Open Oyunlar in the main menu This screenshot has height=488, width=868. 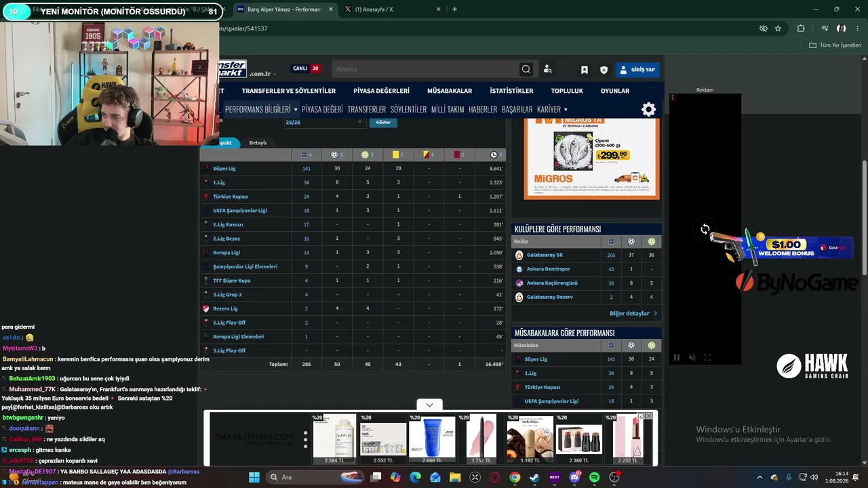(615, 91)
